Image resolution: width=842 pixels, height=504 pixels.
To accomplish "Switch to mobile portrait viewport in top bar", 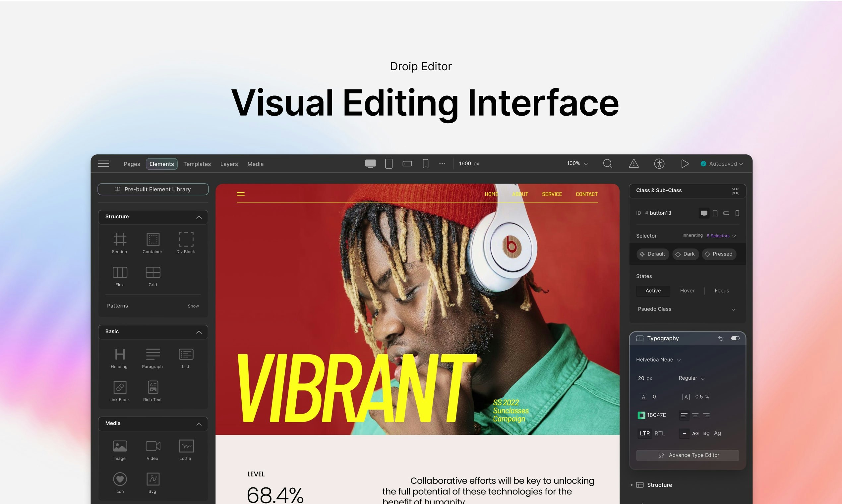I will pyautogui.click(x=425, y=164).
